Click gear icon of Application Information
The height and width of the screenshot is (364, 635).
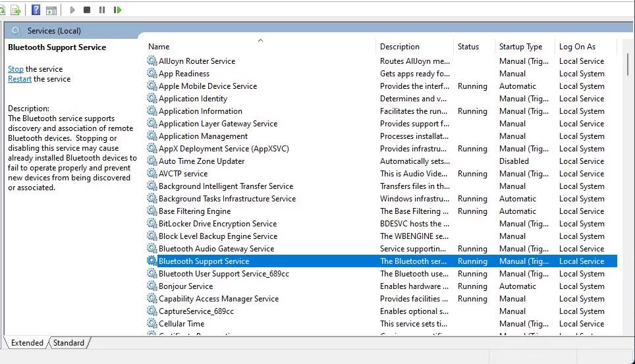tap(152, 111)
